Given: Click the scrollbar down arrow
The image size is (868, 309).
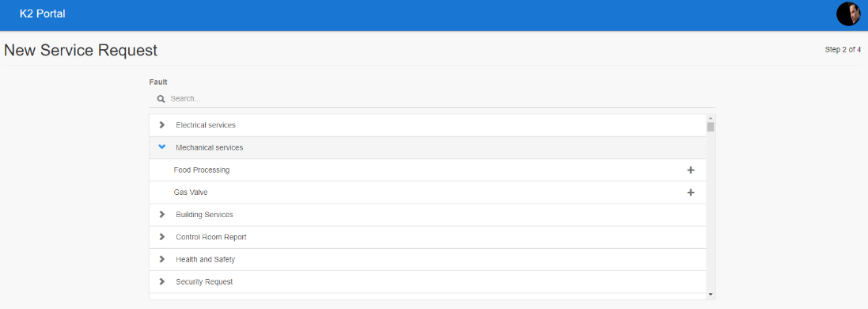Looking at the screenshot, I should pyautogui.click(x=711, y=295).
